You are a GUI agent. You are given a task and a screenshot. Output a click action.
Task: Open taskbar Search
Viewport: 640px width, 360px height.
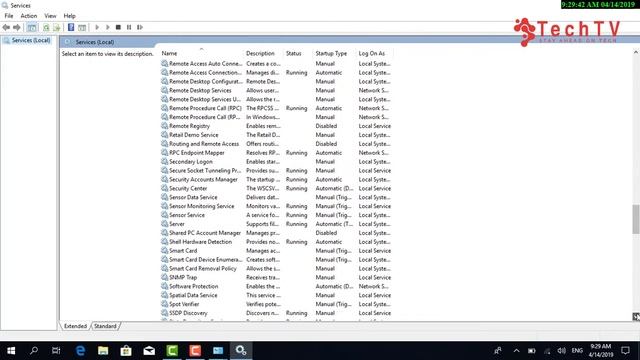click(x=34, y=351)
